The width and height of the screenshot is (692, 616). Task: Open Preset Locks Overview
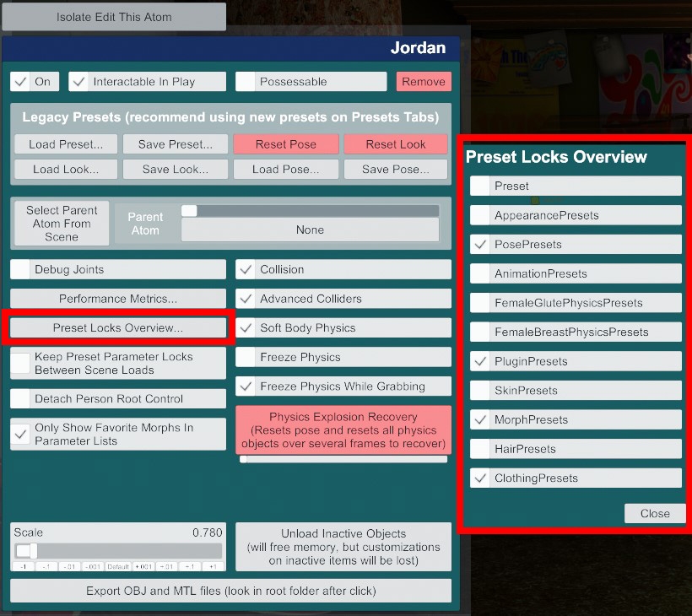(x=118, y=327)
